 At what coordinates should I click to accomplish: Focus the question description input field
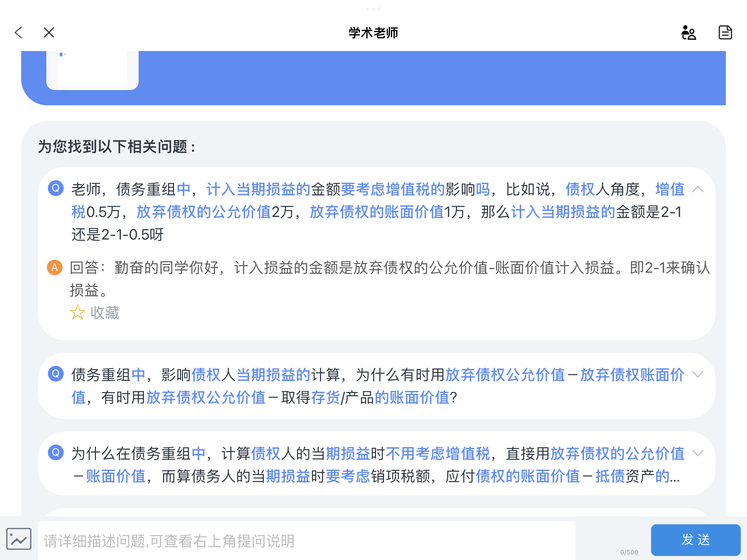click(x=306, y=541)
